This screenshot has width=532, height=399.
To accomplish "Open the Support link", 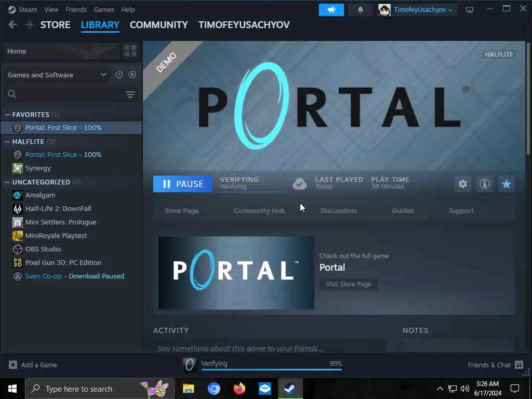I will click(x=461, y=211).
